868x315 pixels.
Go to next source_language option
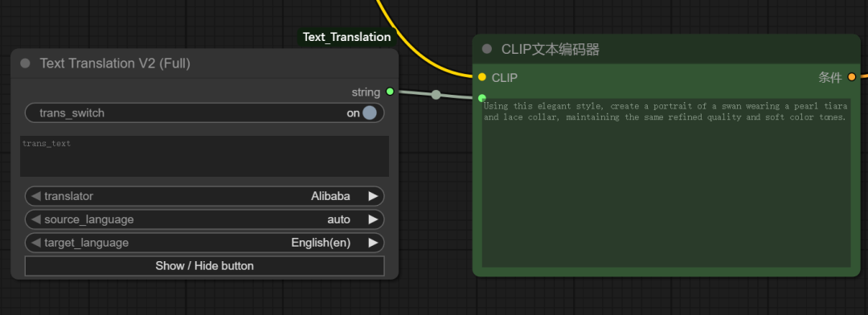click(x=373, y=219)
